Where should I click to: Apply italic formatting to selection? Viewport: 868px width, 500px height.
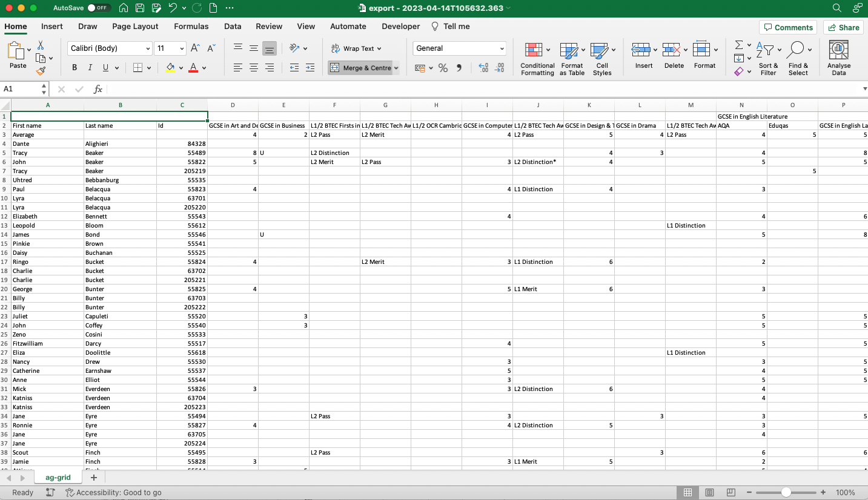(x=90, y=68)
